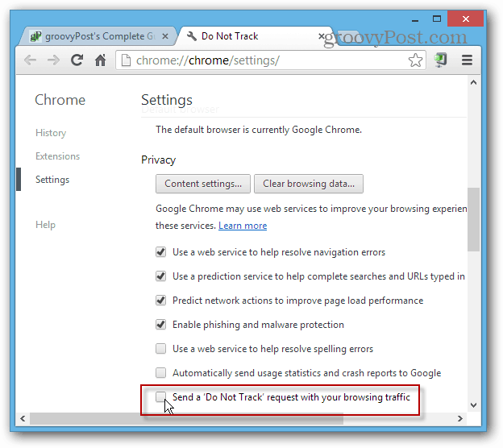Click the vertical scrollbar down arrow
This screenshot has height=448, width=503.
(473, 405)
